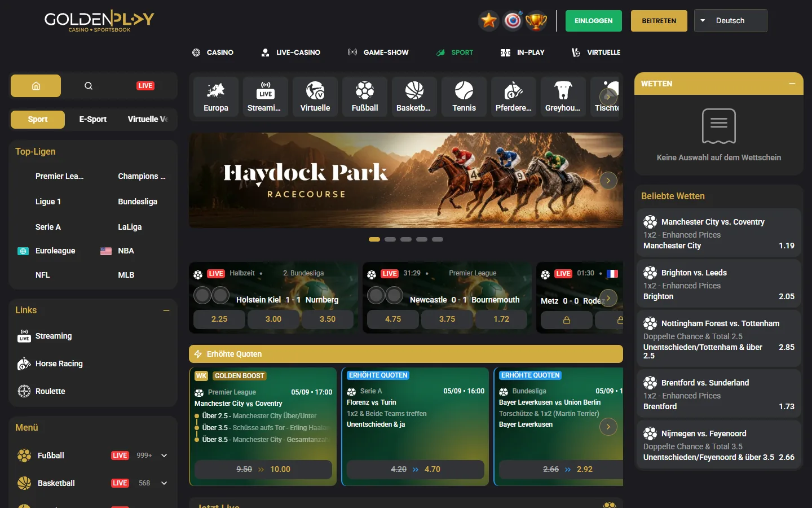Select the Tennis category tile
Screen dimensions: 812x508
(464, 97)
